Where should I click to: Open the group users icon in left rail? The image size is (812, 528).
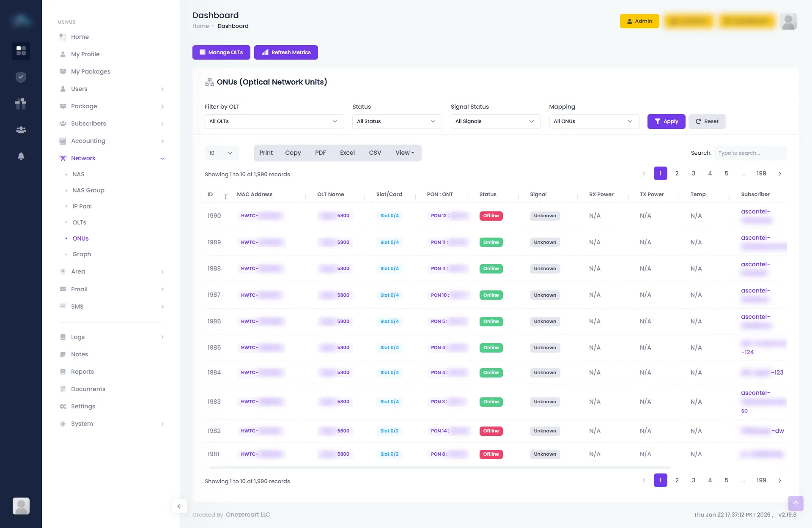21,130
